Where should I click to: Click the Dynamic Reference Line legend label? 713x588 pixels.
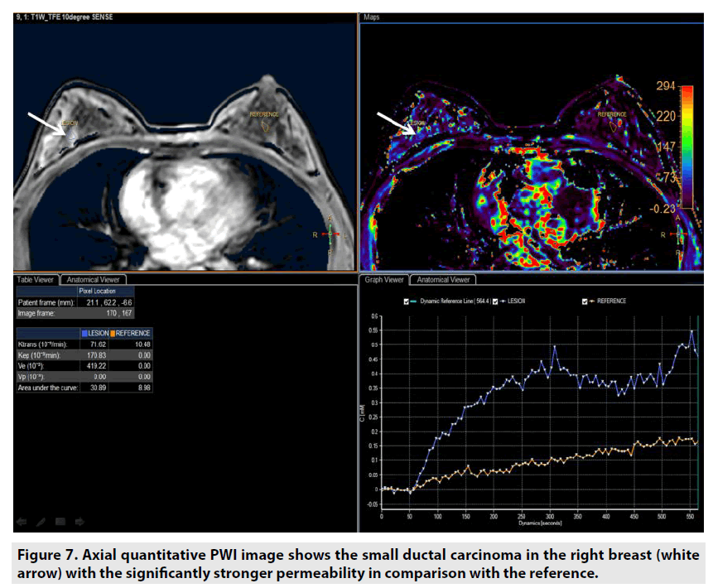pos(455,301)
